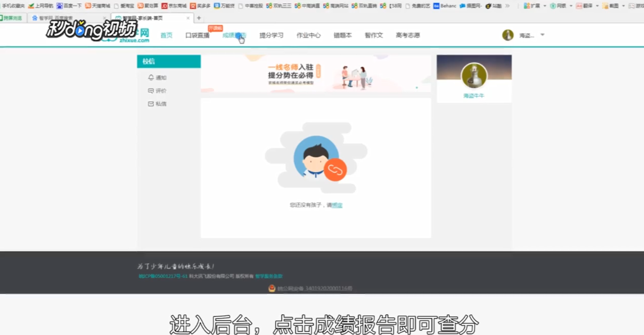Click the 绑定 link to bind a child
Image resolution: width=644 pixels, height=335 pixels.
click(x=337, y=206)
